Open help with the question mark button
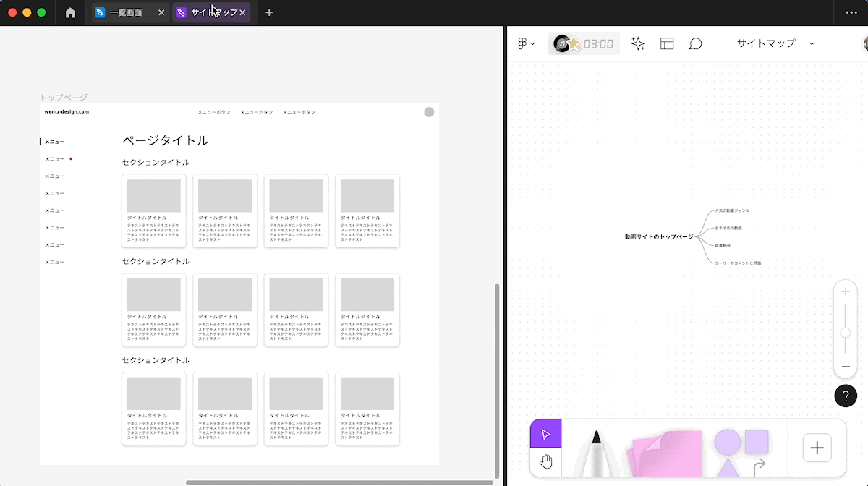Image resolution: width=868 pixels, height=486 pixels. click(x=845, y=396)
